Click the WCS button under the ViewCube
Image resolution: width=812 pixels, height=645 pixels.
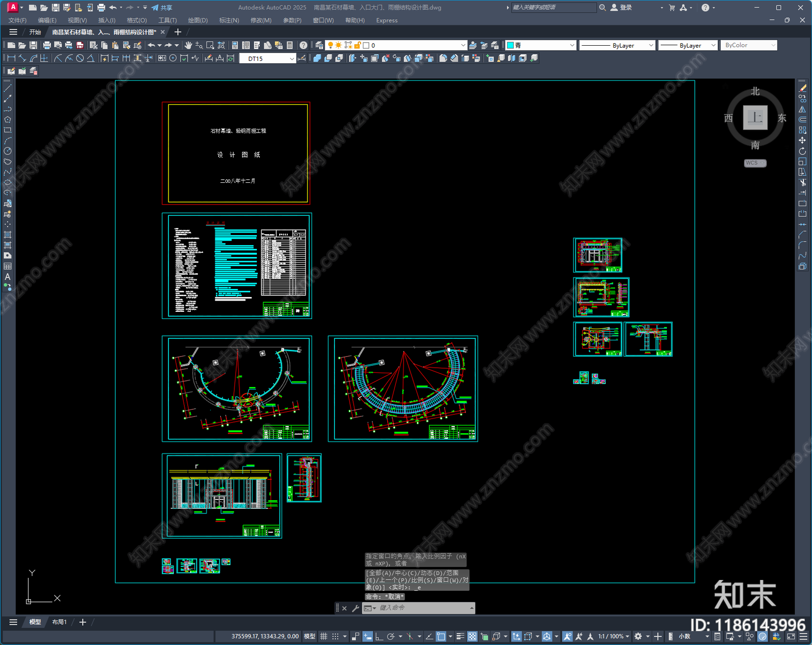coord(755,163)
